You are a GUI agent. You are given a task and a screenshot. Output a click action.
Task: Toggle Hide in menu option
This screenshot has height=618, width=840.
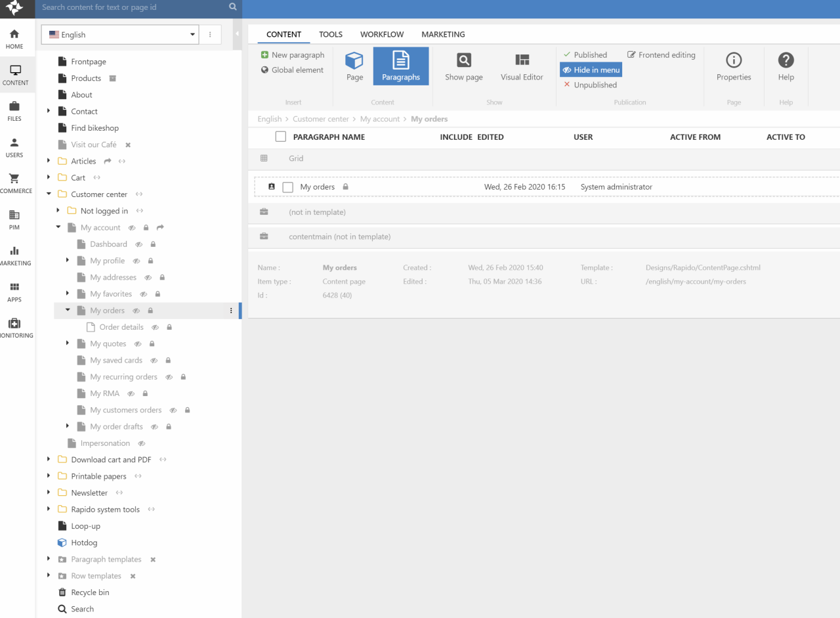591,70
